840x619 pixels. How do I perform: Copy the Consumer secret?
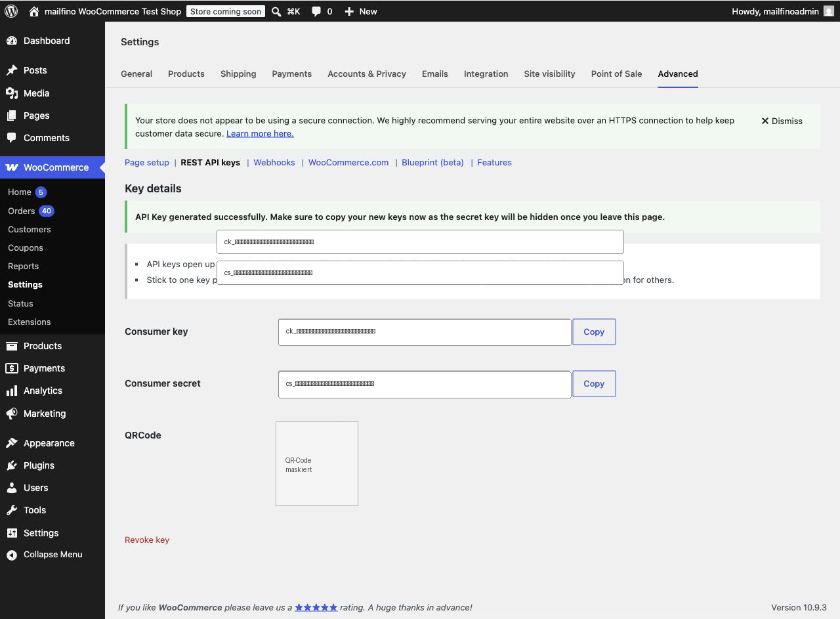pyautogui.click(x=594, y=383)
